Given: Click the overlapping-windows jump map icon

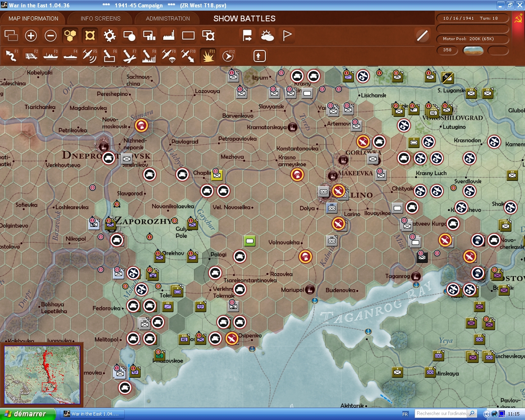Looking at the screenshot, I should [11, 36].
